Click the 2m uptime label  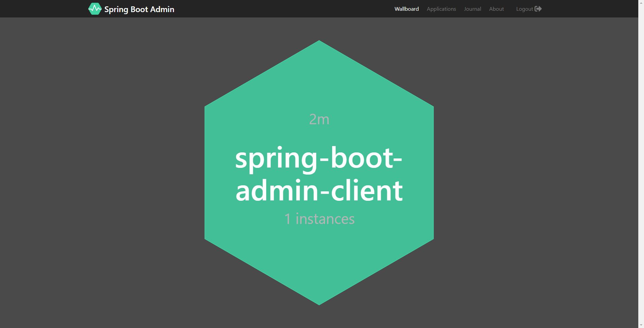click(x=319, y=119)
